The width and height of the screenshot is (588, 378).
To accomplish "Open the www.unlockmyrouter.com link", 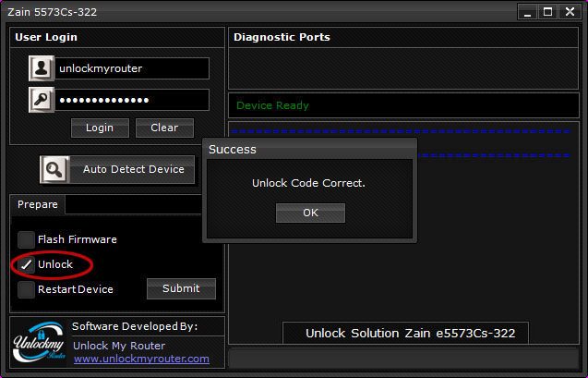I will tap(141, 359).
